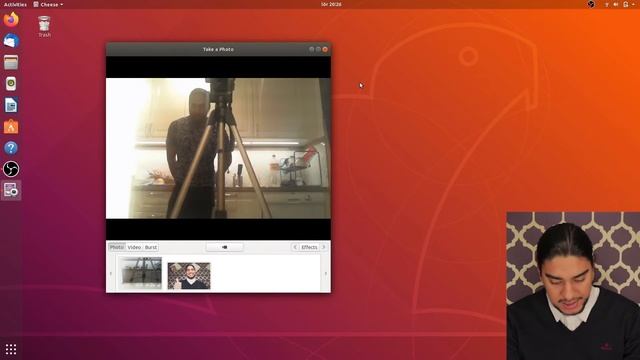Open the Activities overview
The height and width of the screenshot is (360, 640).
coord(15,4)
